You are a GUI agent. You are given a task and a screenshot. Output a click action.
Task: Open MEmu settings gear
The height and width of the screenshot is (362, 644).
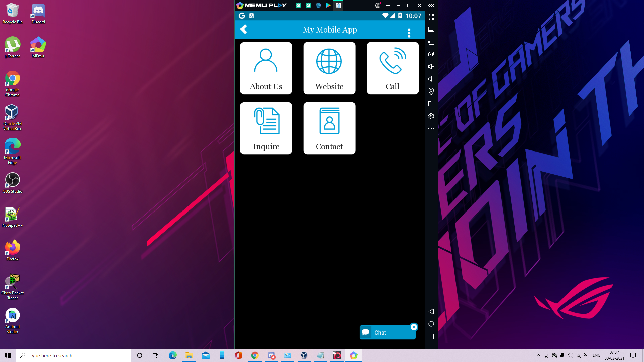431,116
